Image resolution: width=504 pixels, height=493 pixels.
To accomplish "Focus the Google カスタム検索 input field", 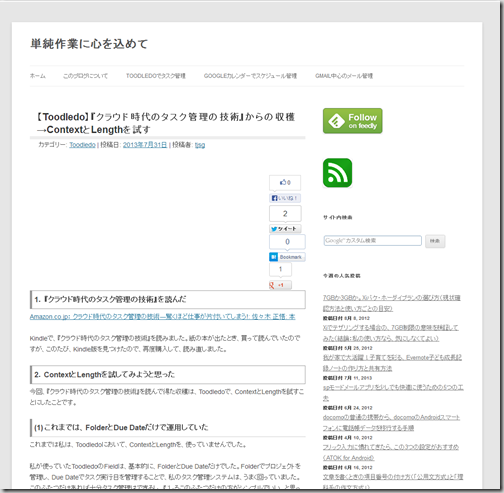I will click(372, 241).
